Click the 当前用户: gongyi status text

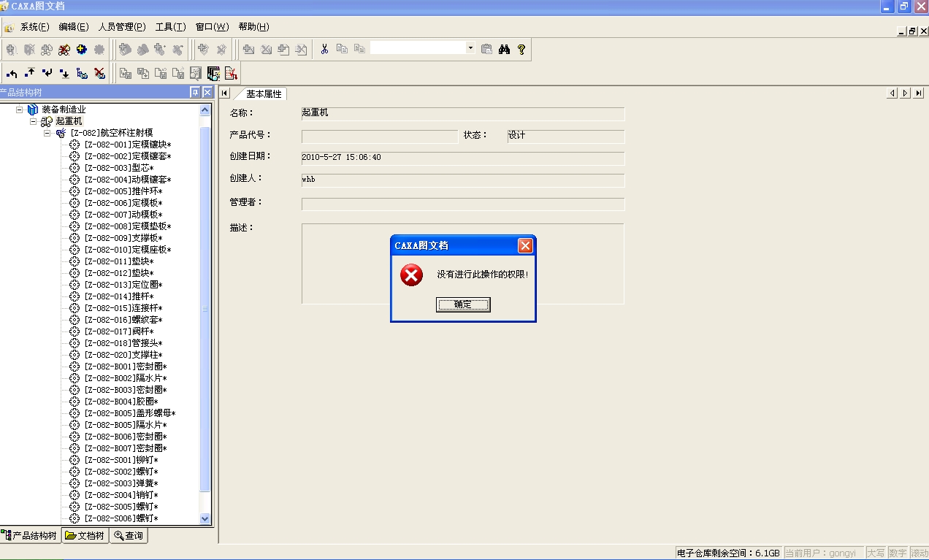(824, 553)
